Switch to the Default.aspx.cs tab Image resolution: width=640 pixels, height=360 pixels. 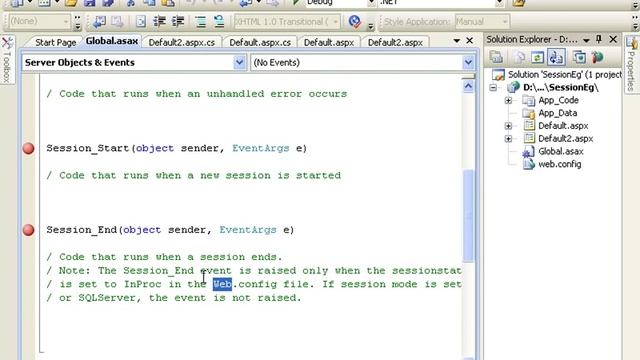click(x=260, y=42)
